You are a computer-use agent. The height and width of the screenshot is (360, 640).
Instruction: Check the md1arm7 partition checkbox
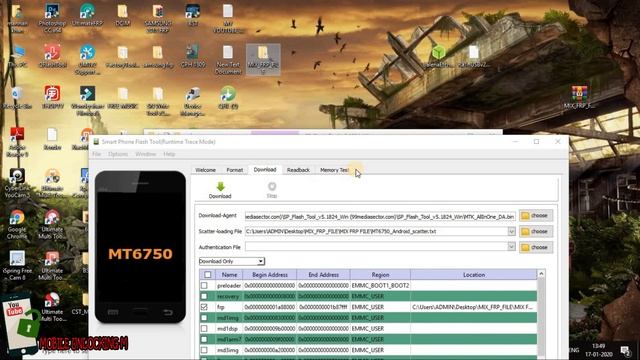204,339
